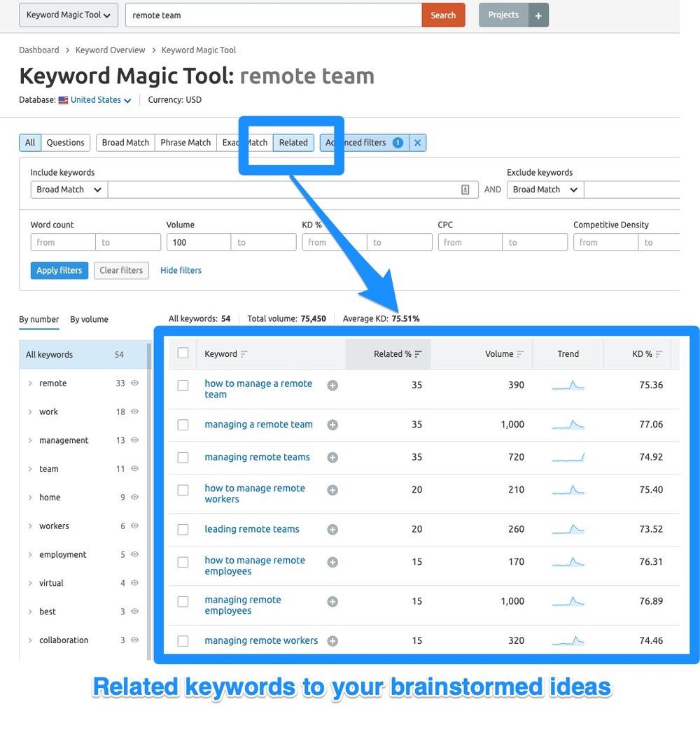Expand the 'team' keyword group
The height and width of the screenshot is (739, 700).
(30, 469)
